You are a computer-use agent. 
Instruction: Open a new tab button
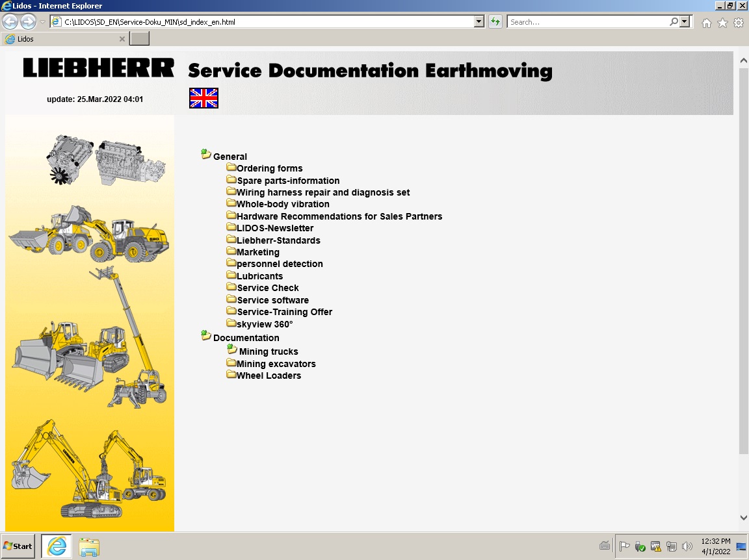point(140,39)
